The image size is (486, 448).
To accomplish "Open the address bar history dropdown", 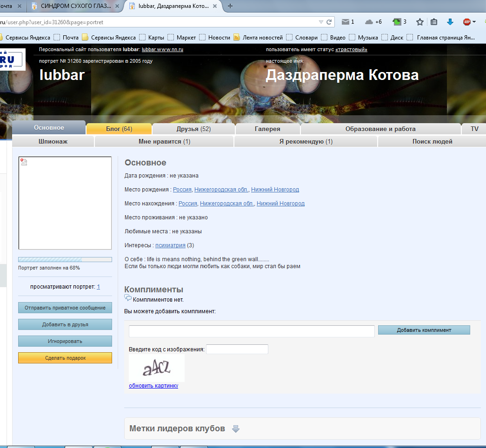I will [321, 22].
